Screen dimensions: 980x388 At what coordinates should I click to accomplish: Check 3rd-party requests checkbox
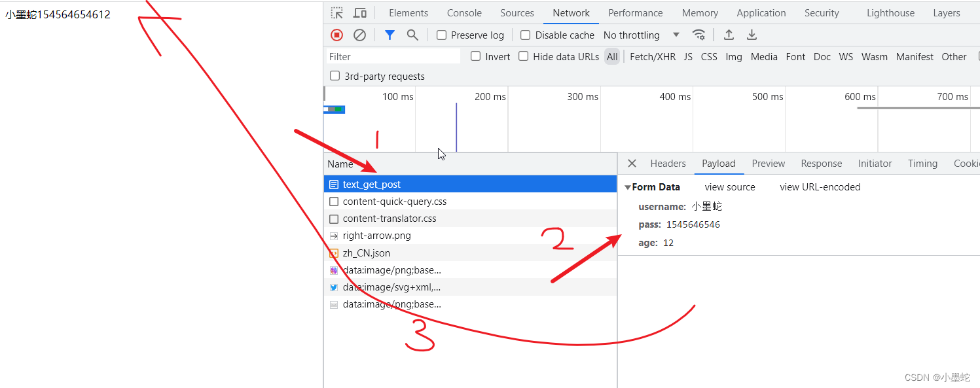[x=335, y=76]
